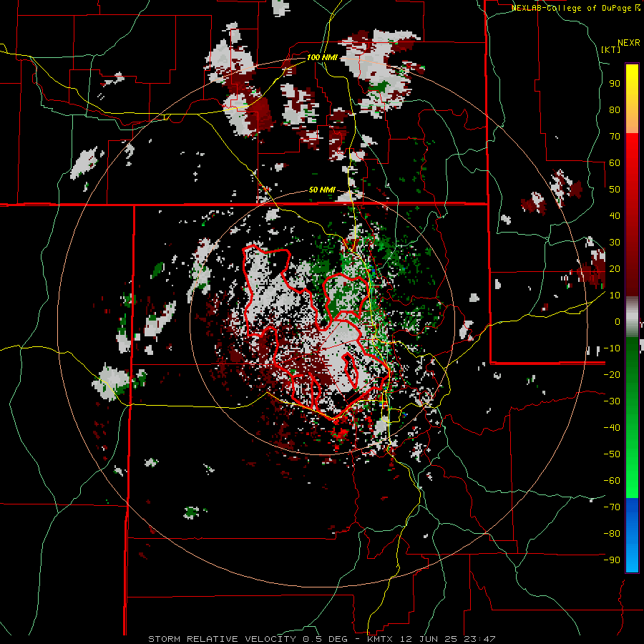Click the -30 value on velocity scale

coord(612,401)
